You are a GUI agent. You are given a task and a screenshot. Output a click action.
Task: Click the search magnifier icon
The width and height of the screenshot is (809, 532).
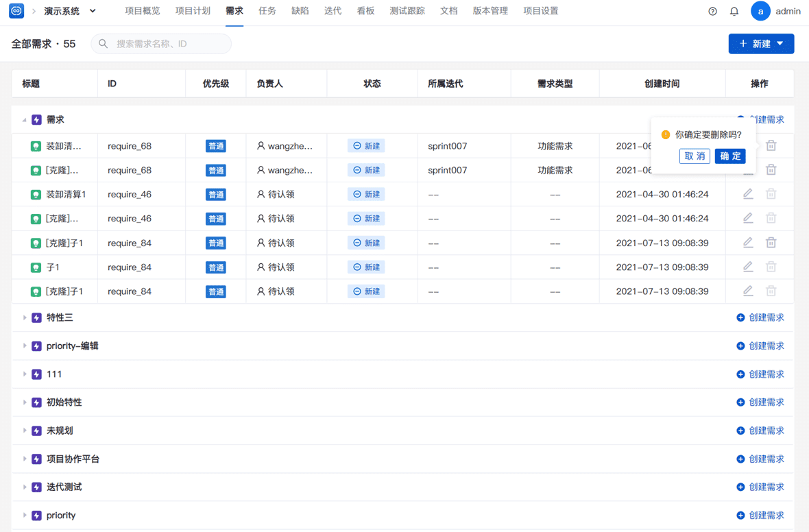click(x=104, y=44)
